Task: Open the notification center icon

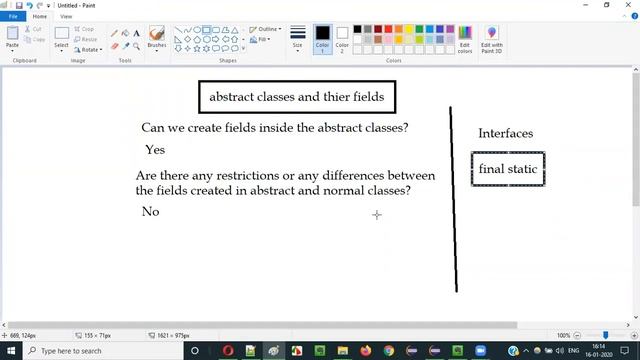Action: [624, 351]
